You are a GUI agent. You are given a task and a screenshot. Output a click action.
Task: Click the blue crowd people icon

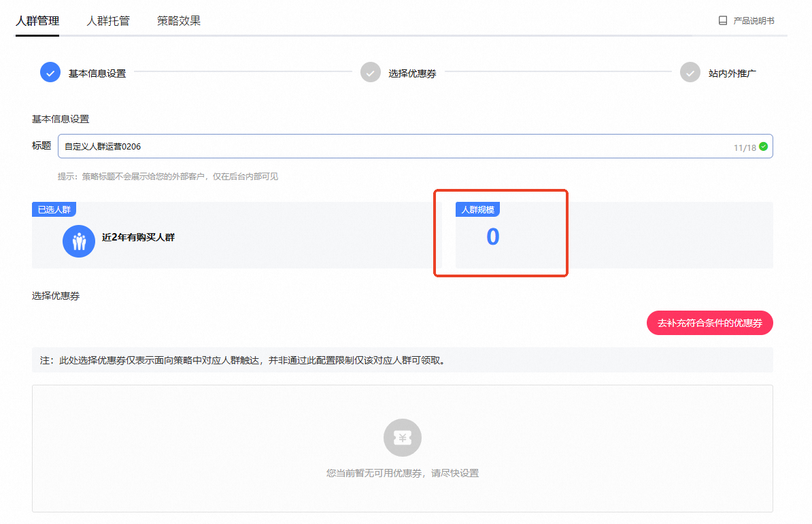click(79, 241)
